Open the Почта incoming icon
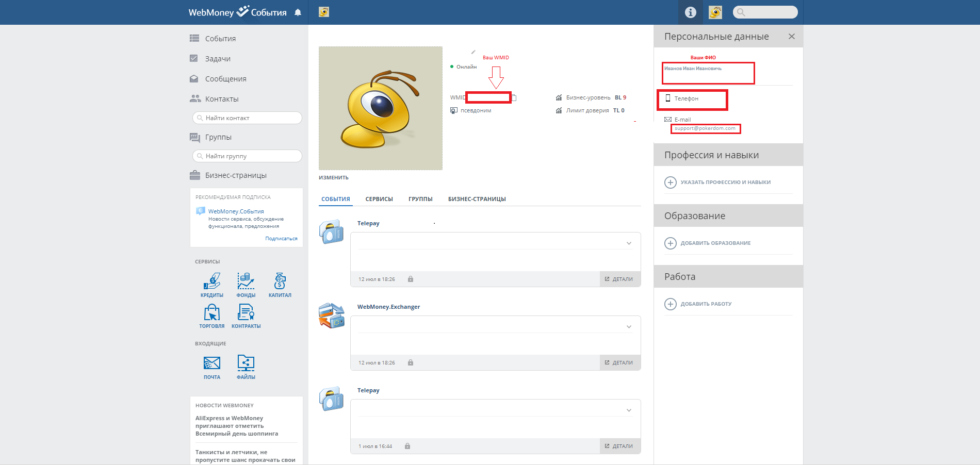 [x=212, y=367]
